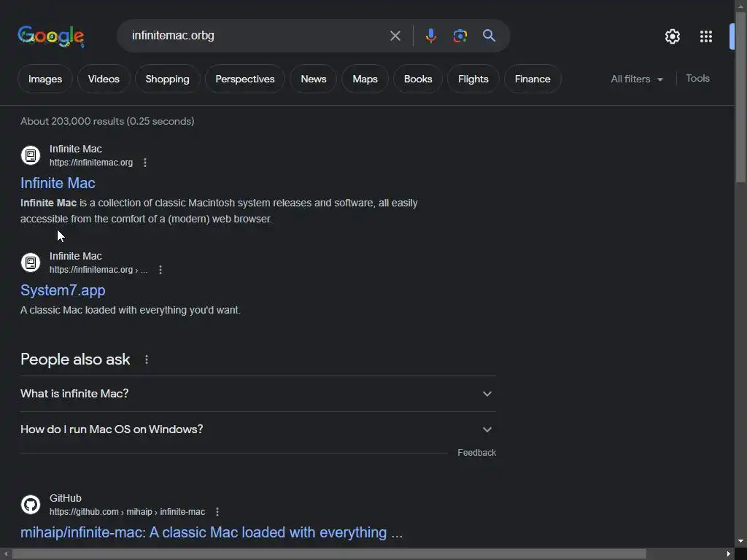Open options for first infinitemac.org result

point(145,163)
